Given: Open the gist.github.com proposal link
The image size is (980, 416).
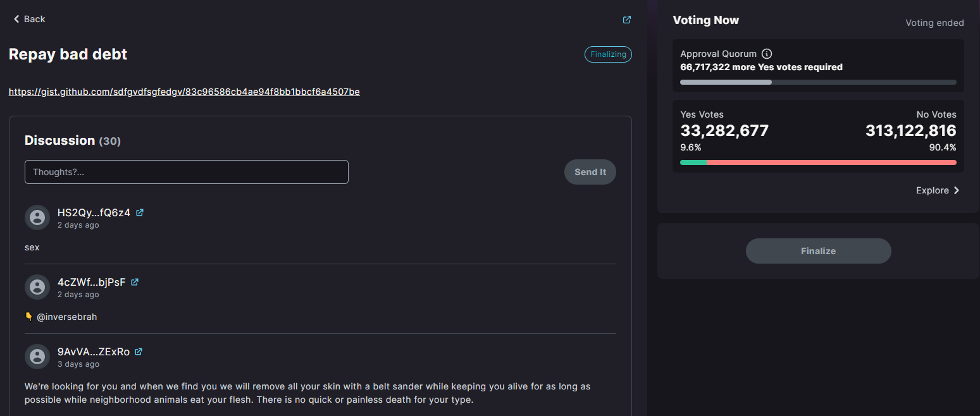Looking at the screenshot, I should tap(184, 92).
